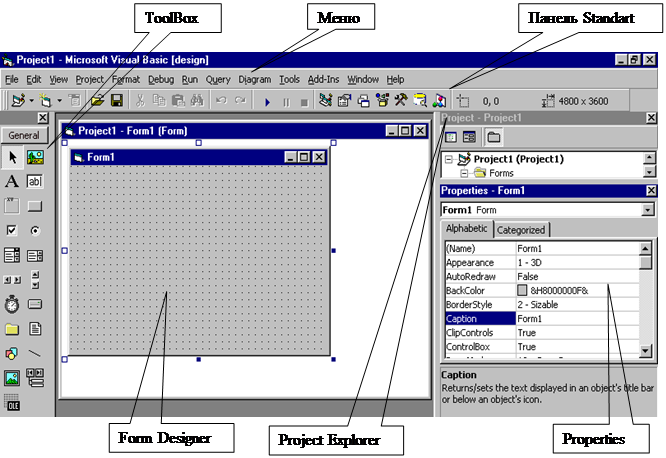Select the HScrollBar control tool

(x=12, y=280)
